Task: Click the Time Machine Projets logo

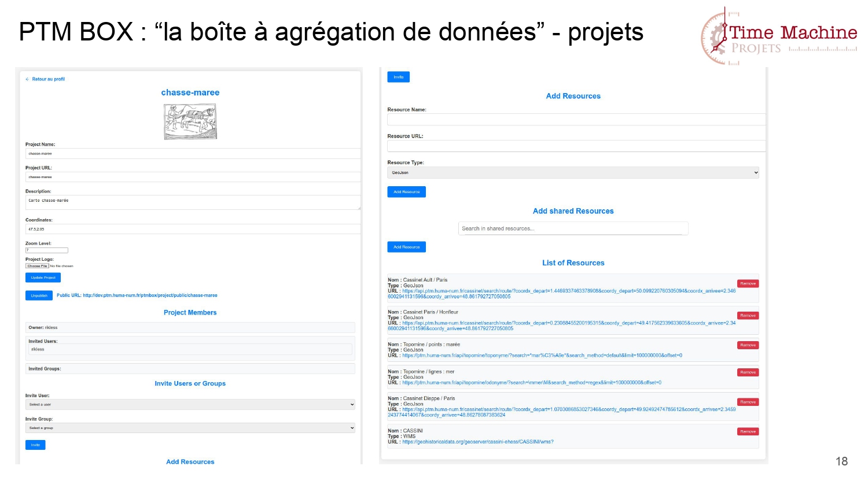Action: 778,36
